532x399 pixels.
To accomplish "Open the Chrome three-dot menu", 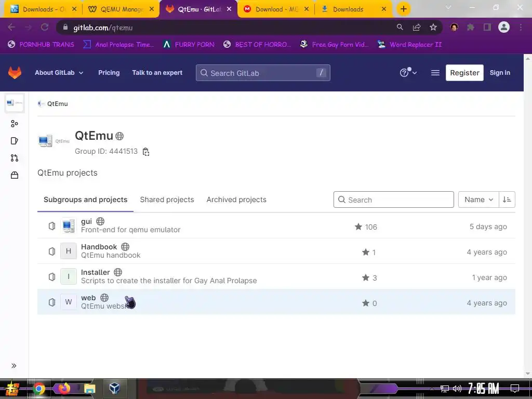I will click(x=521, y=28).
